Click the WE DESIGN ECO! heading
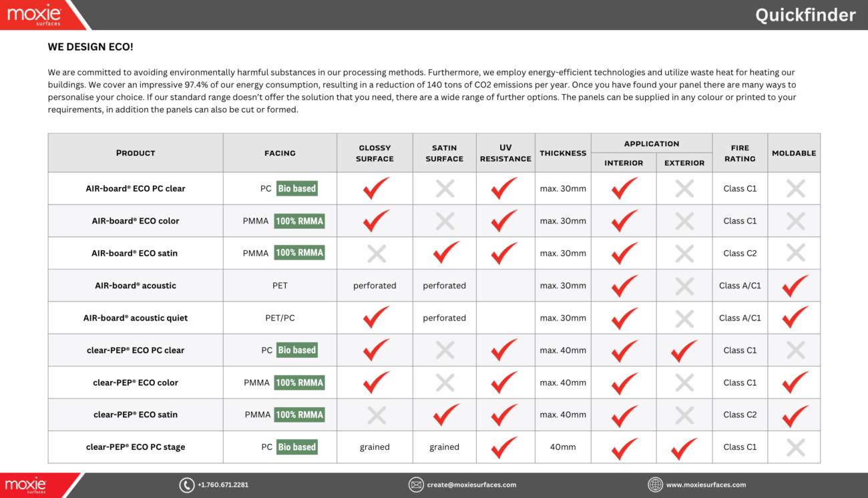The image size is (868, 498). (90, 47)
